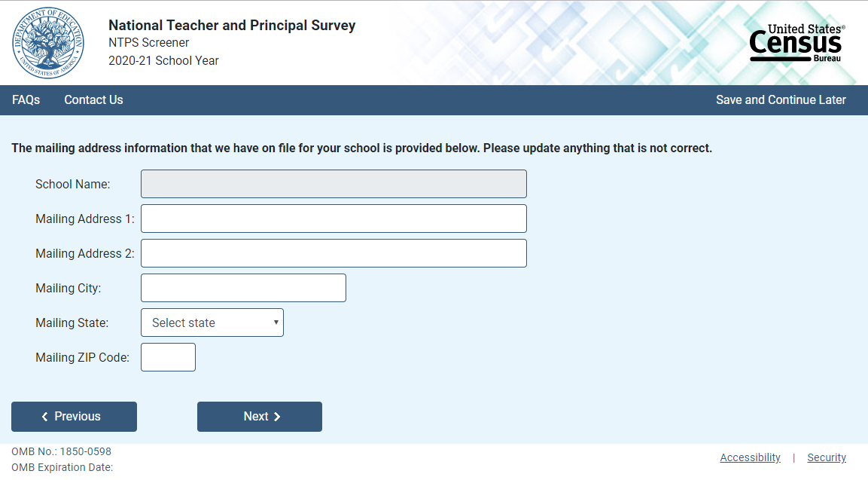Click the United States Census Bureau logo

pyautogui.click(x=797, y=44)
